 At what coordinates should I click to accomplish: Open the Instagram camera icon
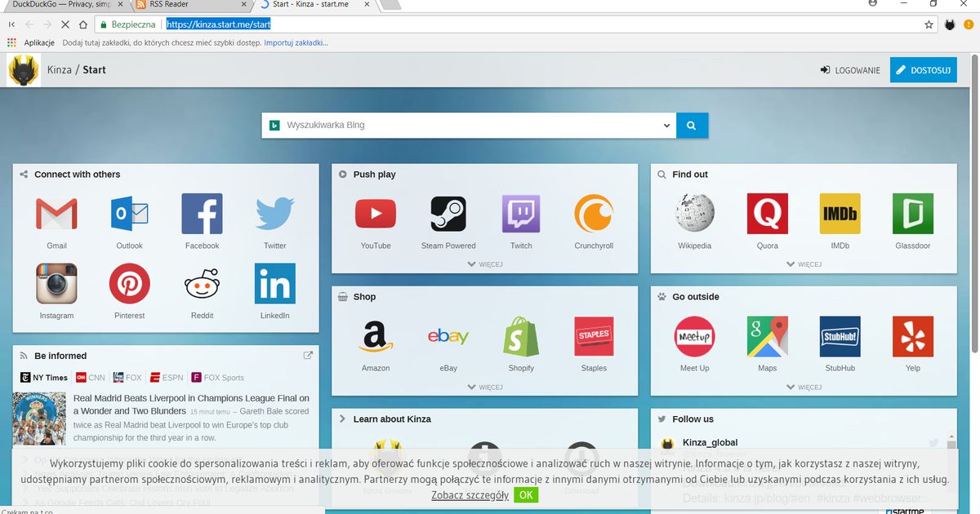point(56,284)
